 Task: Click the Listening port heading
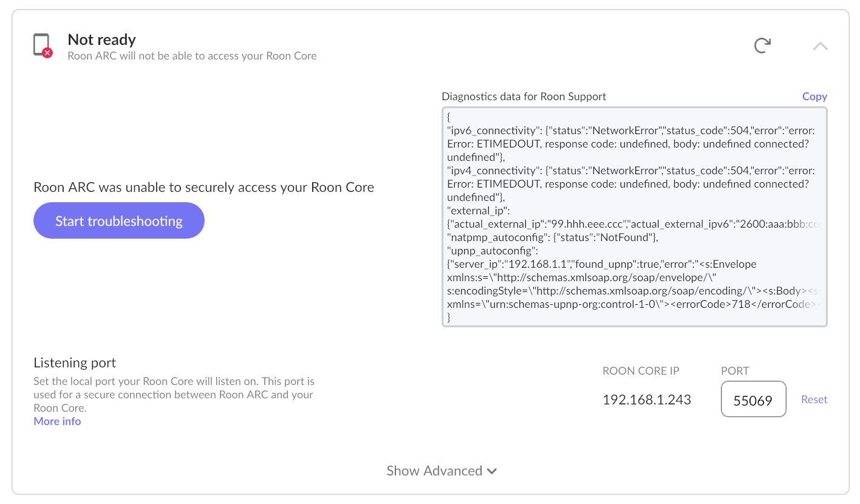pos(75,363)
